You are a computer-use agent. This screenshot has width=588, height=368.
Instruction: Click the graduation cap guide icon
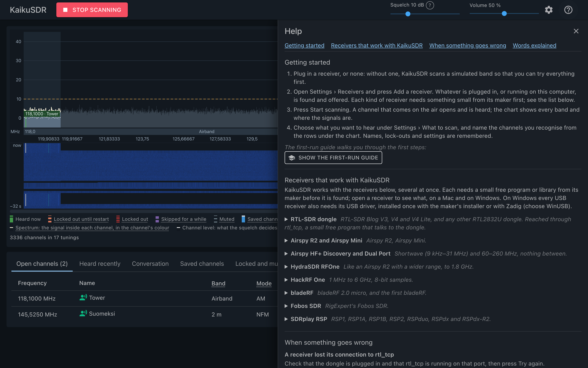pos(292,158)
